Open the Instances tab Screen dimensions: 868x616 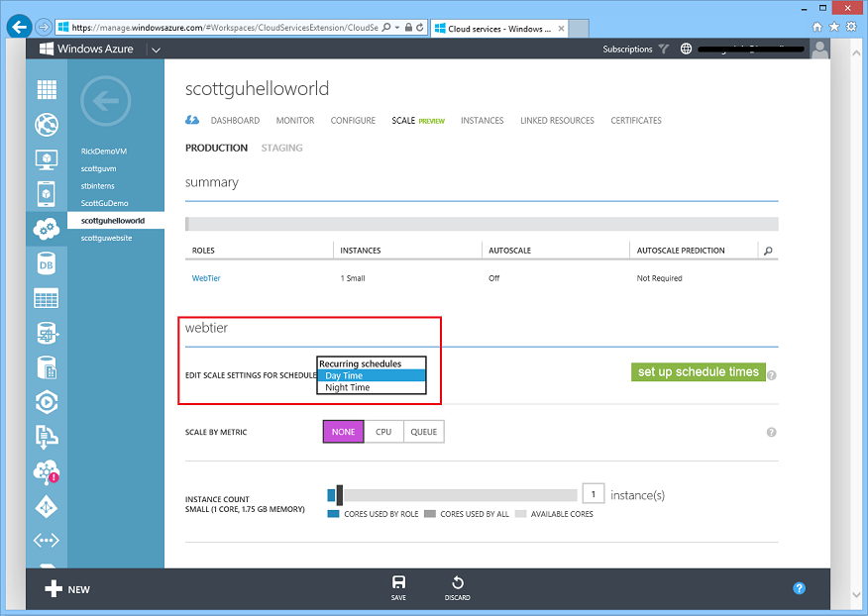(483, 120)
